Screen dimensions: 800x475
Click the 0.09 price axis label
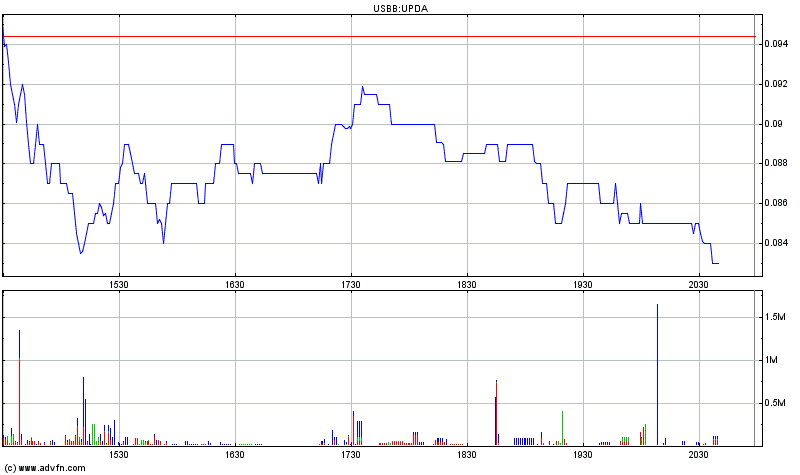(x=773, y=124)
